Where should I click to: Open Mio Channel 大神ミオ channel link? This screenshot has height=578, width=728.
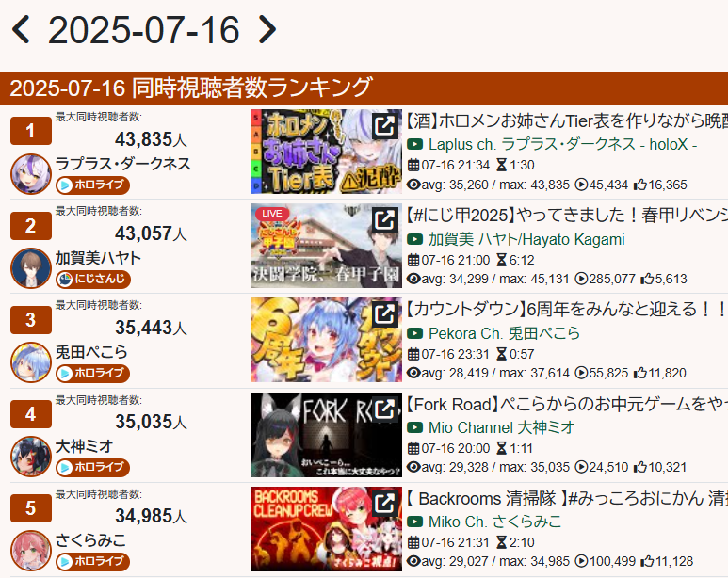[501, 427]
